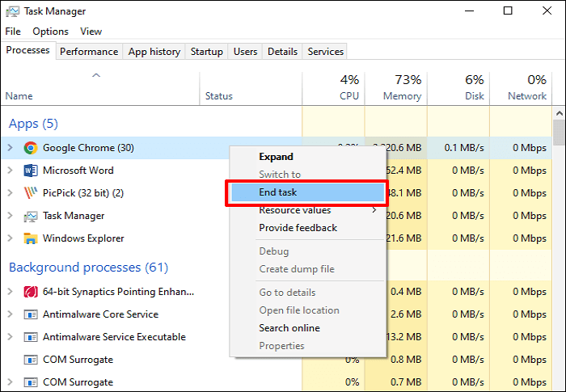Switch to the Performance tab
The image size is (566, 392).
click(89, 52)
